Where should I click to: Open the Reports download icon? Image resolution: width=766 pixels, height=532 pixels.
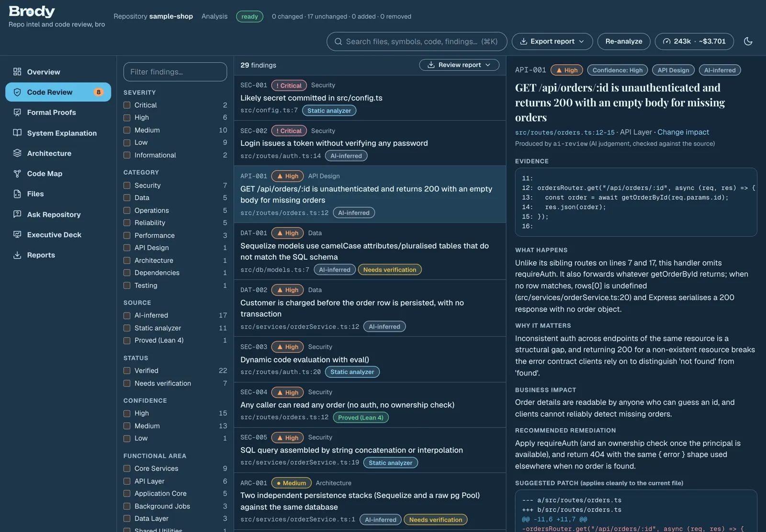17,255
